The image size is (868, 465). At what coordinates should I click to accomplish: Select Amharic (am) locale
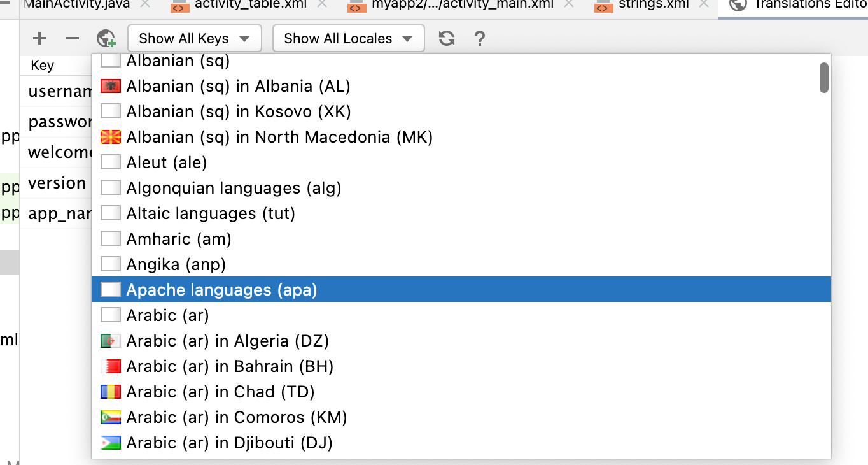pyautogui.click(x=461, y=239)
